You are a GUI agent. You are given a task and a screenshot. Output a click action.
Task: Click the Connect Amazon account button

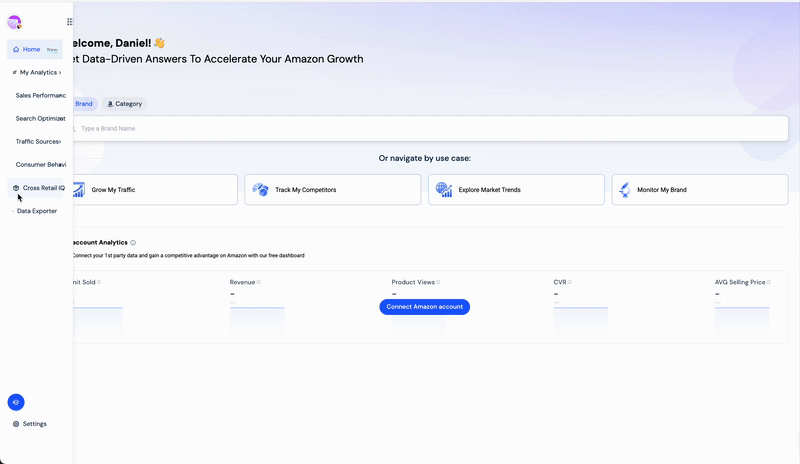424,307
